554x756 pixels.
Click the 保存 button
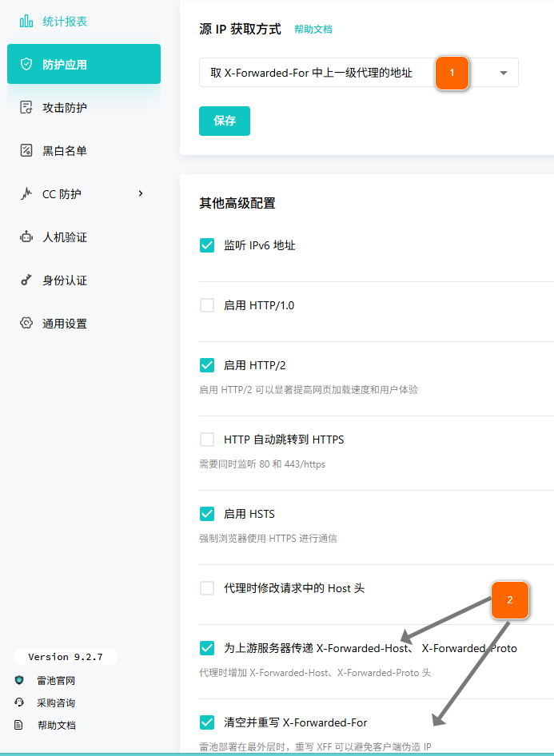(225, 121)
